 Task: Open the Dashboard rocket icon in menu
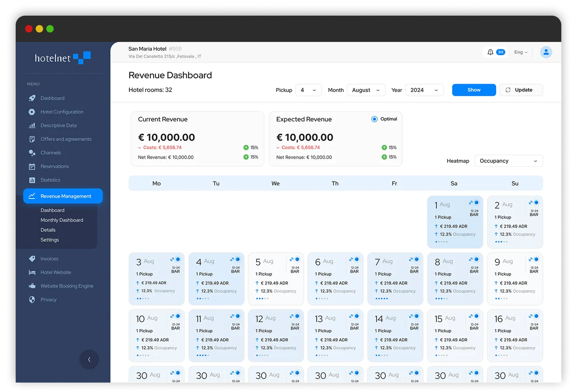tap(32, 98)
